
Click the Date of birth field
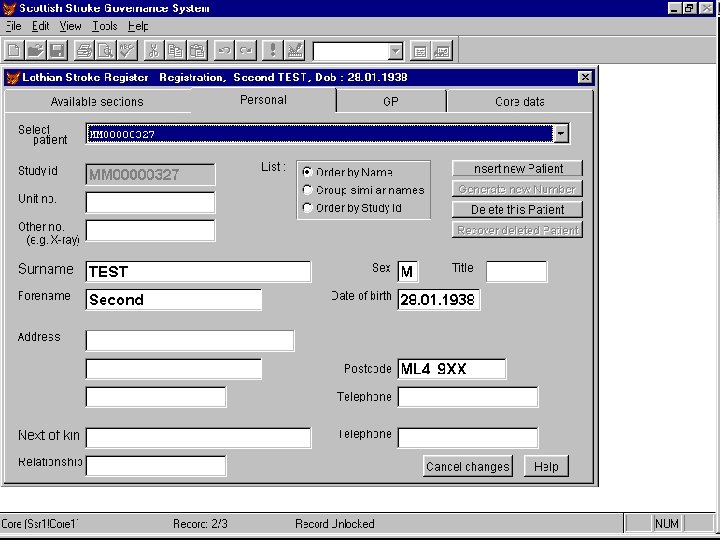tap(439, 299)
